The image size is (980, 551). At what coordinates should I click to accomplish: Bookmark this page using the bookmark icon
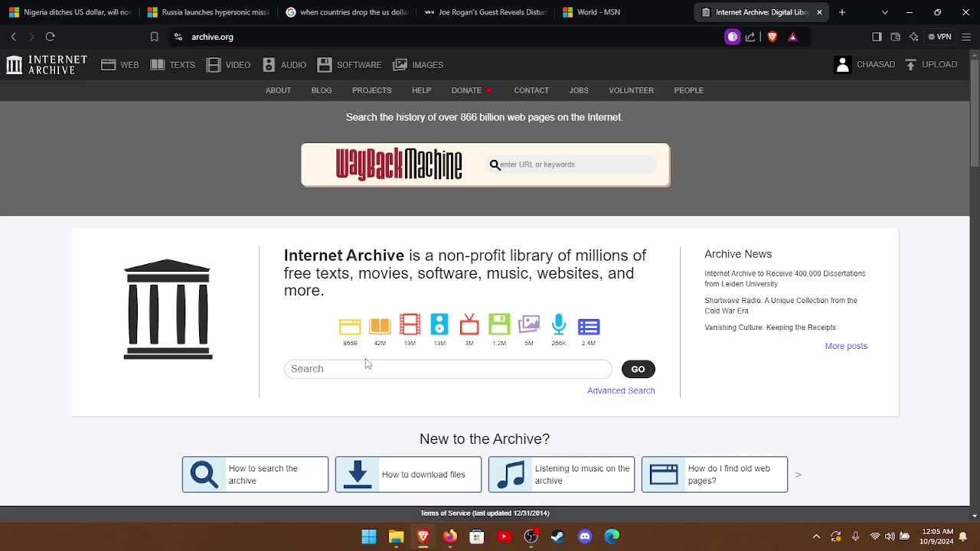point(154,37)
